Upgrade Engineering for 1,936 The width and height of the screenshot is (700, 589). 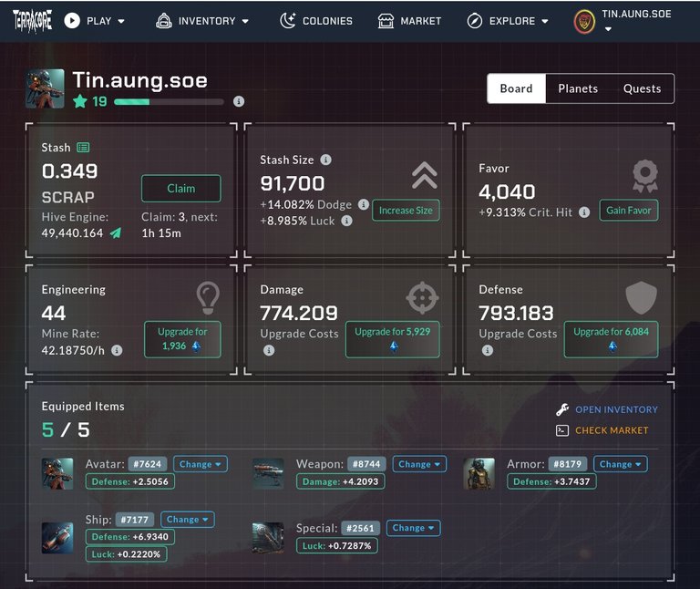coord(182,339)
